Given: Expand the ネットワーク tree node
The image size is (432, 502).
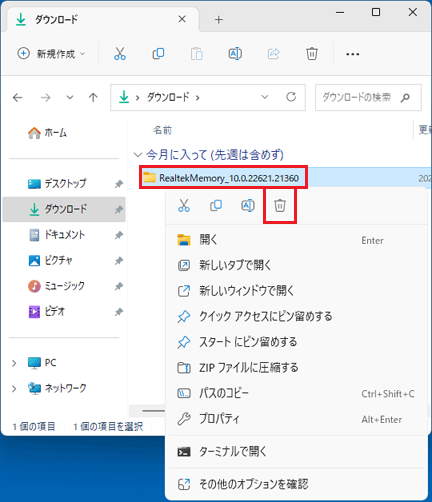Looking at the screenshot, I should click(14, 389).
